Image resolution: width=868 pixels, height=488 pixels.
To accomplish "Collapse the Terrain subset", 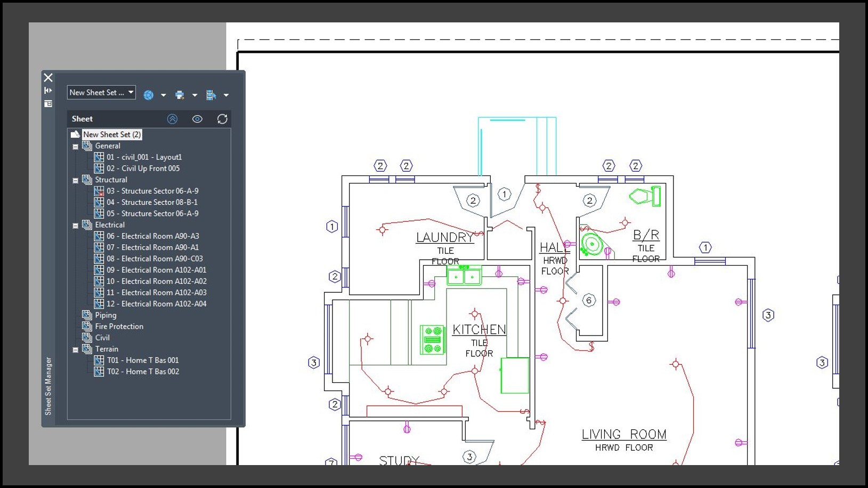I will tap(76, 350).
